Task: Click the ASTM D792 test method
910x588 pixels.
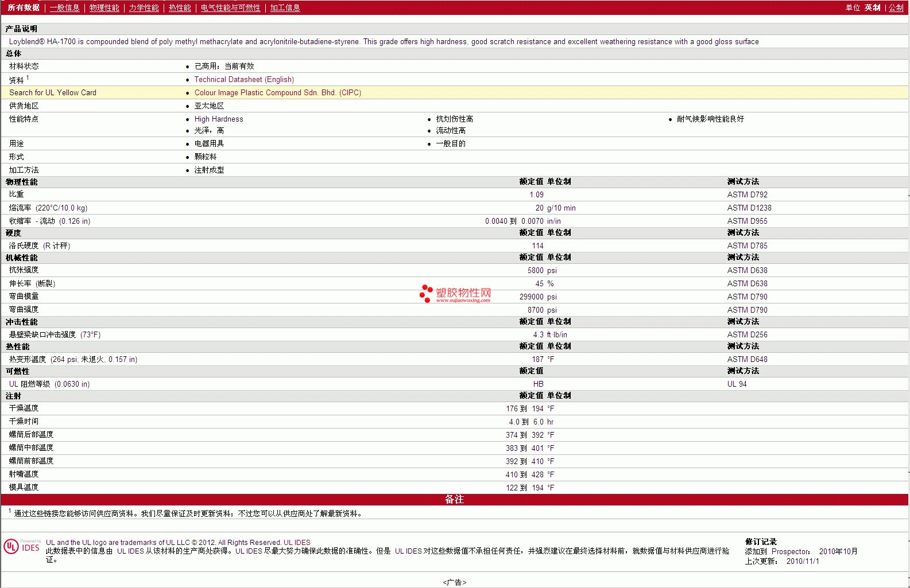Action: pos(748,195)
